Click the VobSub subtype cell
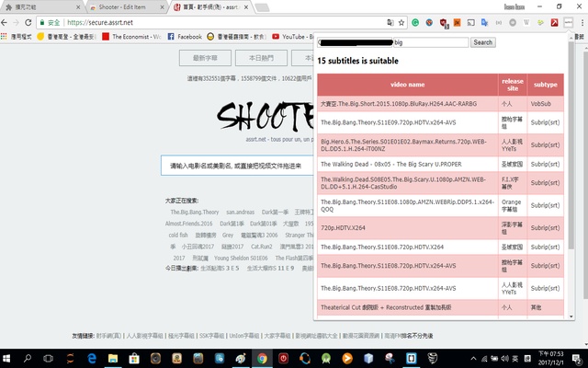The width and height of the screenshot is (588, 368). point(545,104)
